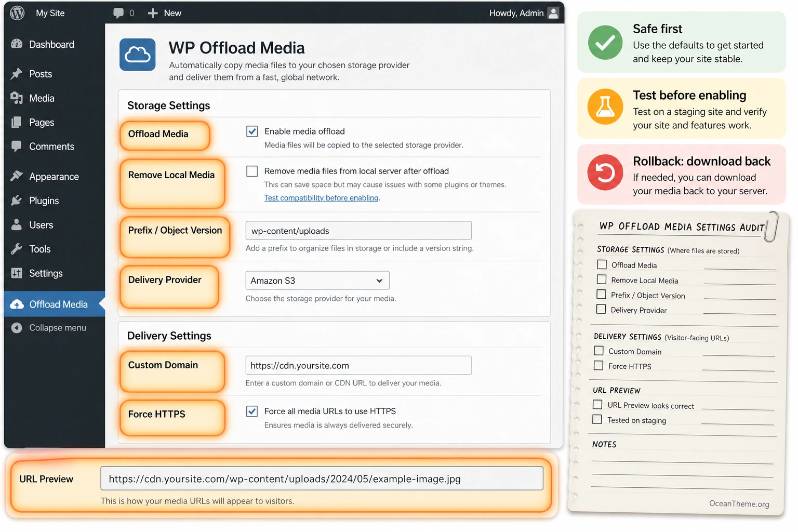
Task: Tick the Tested on staging box
Action: [x=597, y=419]
